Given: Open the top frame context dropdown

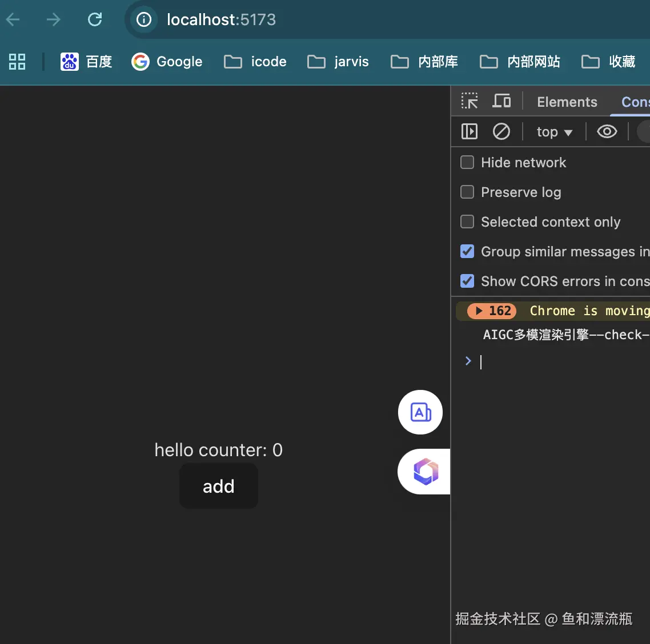Looking at the screenshot, I should [x=553, y=131].
